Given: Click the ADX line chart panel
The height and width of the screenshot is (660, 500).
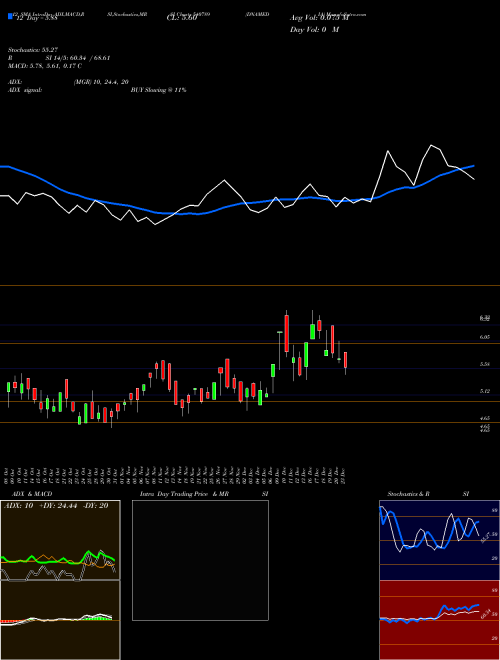Looking at the screenshot, I should 60,540.
